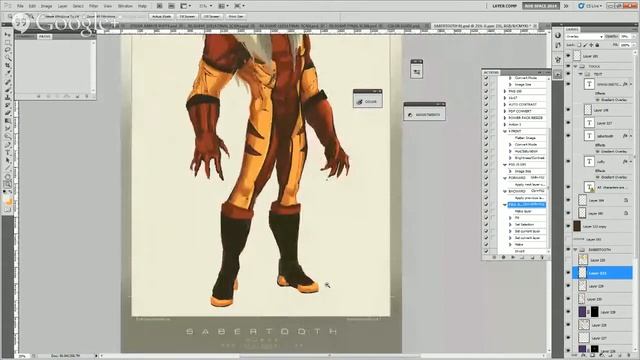Toggle checkbox for the highlighted action row
This screenshot has width=640, height=360.
[x=486, y=204]
